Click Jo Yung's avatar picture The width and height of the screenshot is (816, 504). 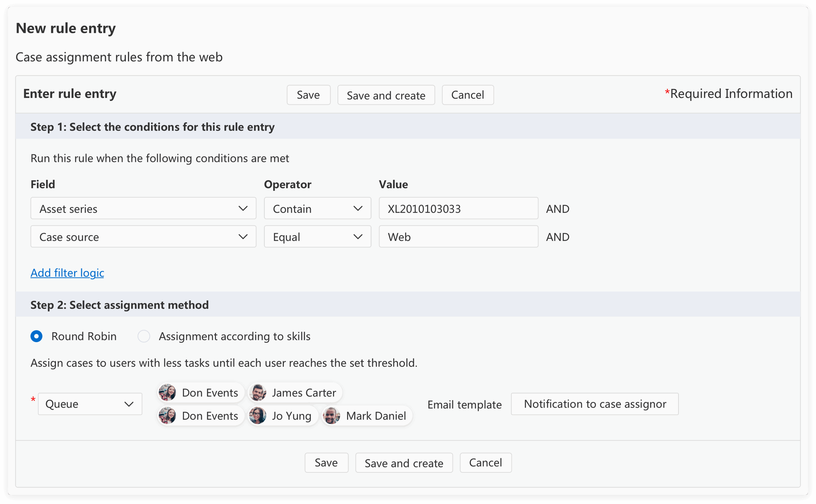pyautogui.click(x=258, y=416)
